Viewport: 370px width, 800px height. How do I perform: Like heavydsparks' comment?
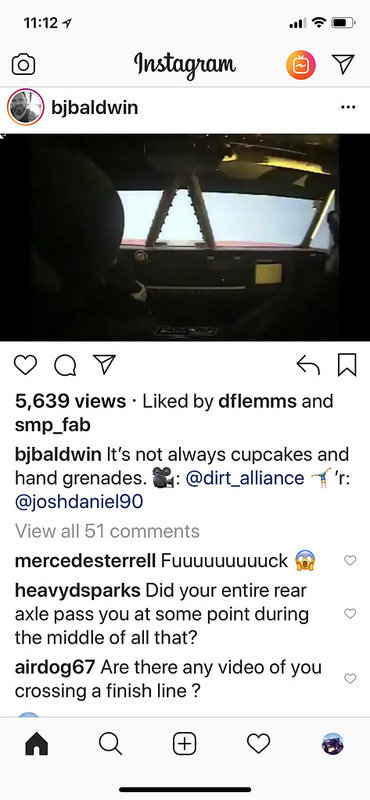click(x=350, y=614)
